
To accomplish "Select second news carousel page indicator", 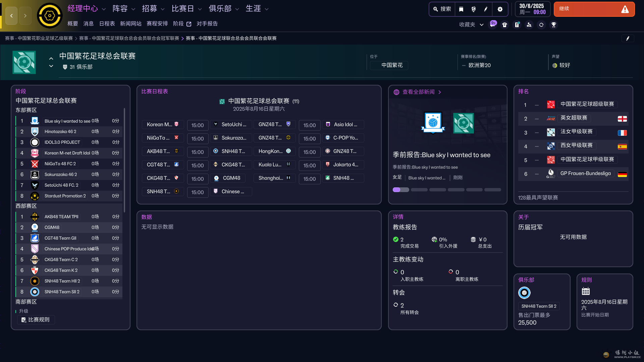I will [419, 190].
